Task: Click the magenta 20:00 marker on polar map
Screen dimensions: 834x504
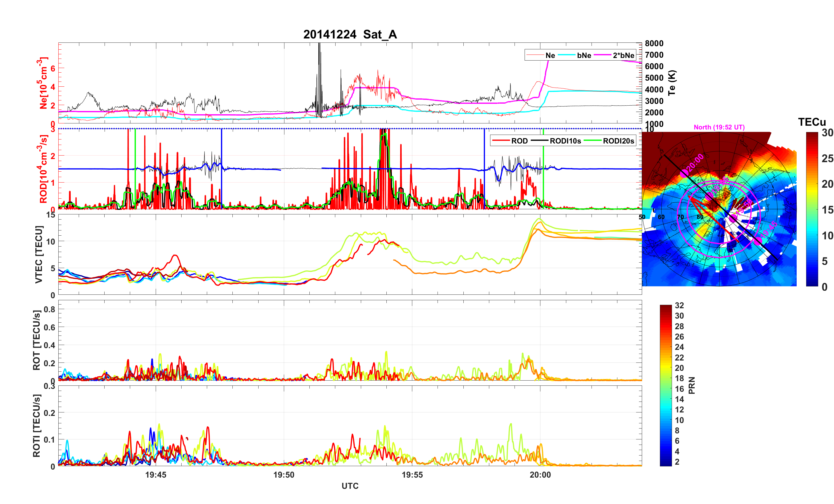Action: pyautogui.click(x=684, y=174)
